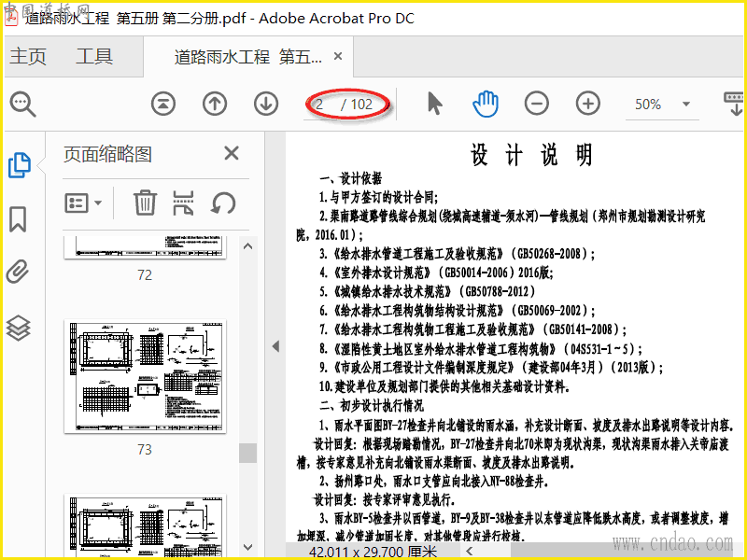
Task: Show next page arrow
Action: point(266,104)
